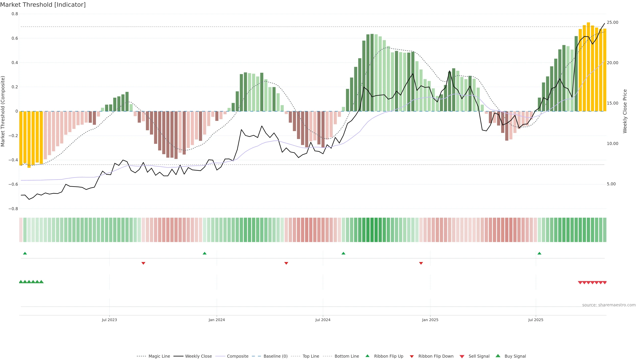644x362 pixels.
Task: Hide the Top Line legend series
Action: 311,356
